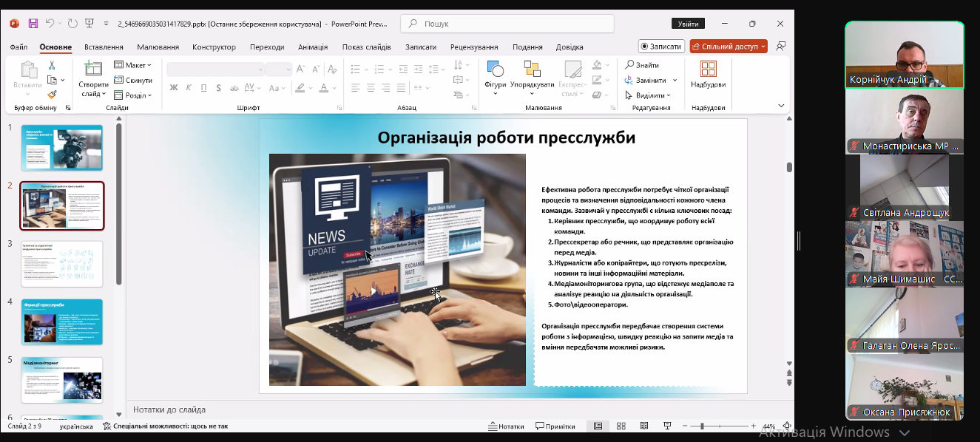Open Виділити select dropdown
980x442 pixels.
648,95
